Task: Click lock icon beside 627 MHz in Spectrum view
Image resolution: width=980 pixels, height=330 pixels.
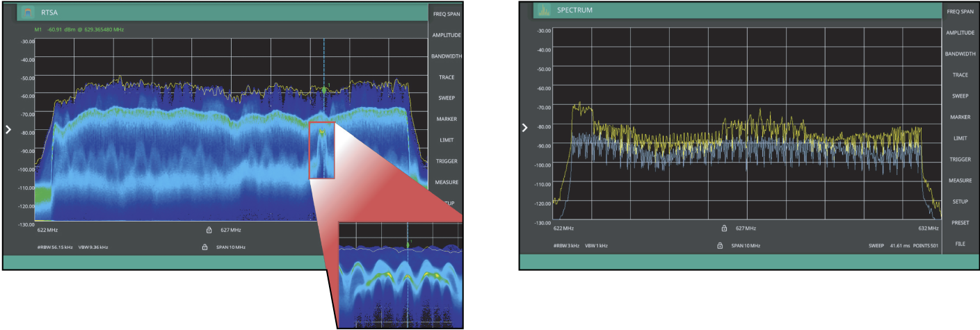Action: (x=724, y=228)
